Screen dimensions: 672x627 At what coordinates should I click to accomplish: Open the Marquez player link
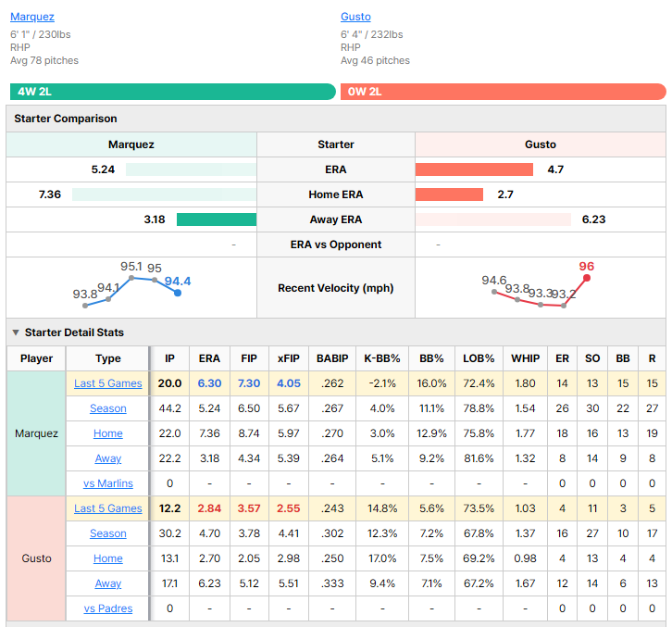pyautogui.click(x=32, y=17)
